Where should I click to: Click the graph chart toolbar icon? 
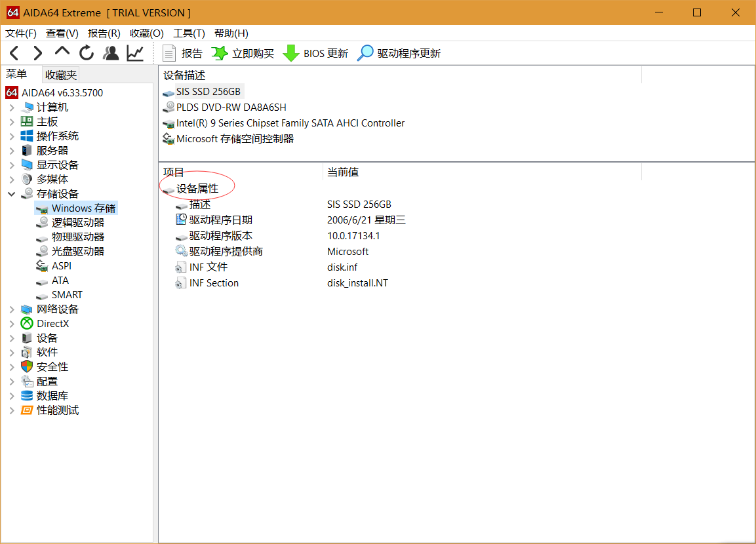pyautogui.click(x=135, y=53)
